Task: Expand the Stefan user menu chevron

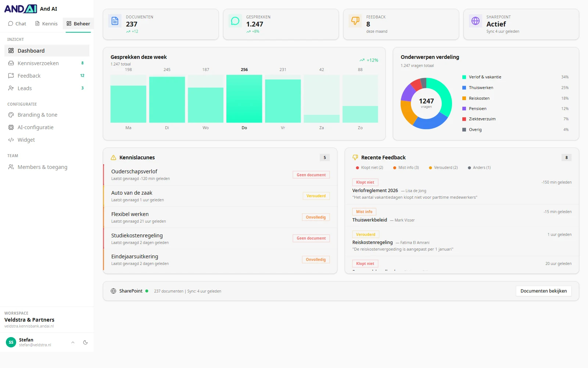Action: pyautogui.click(x=73, y=342)
